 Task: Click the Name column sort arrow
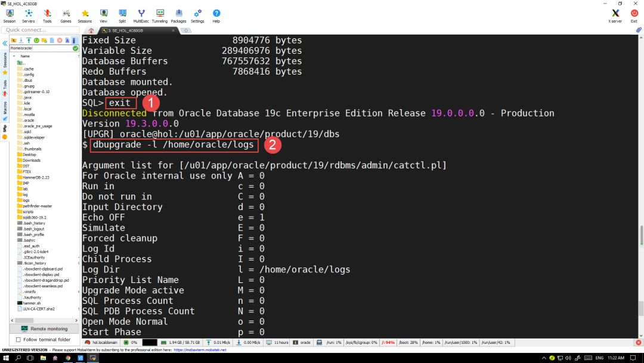pyautogui.click(x=14, y=56)
